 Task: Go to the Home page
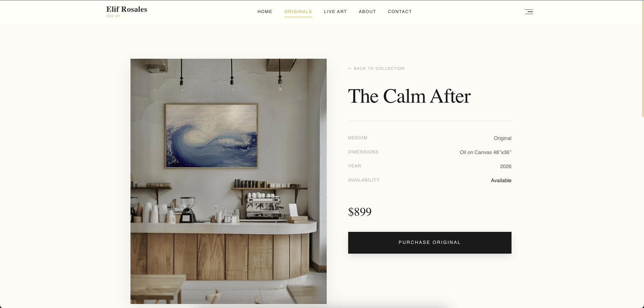coord(265,12)
